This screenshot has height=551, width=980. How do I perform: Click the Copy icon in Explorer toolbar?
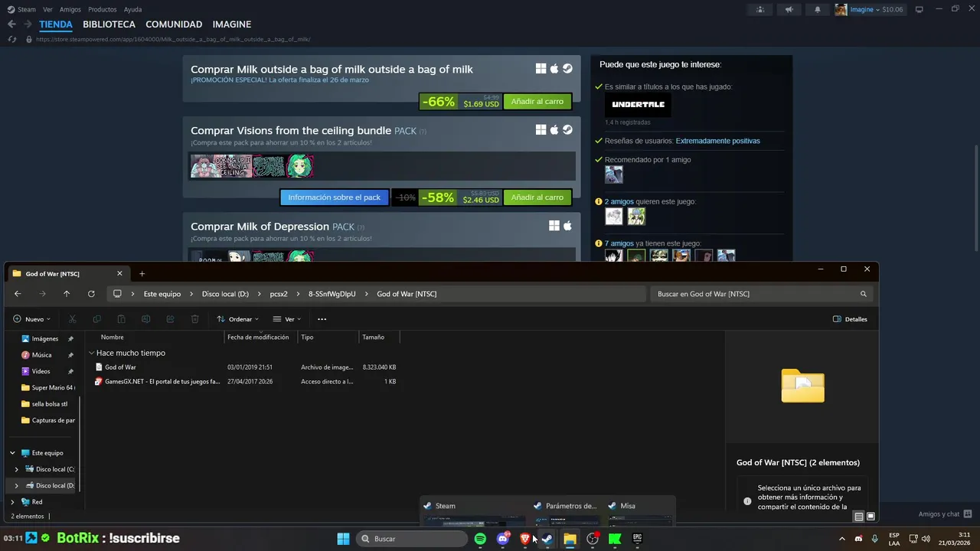(96, 319)
